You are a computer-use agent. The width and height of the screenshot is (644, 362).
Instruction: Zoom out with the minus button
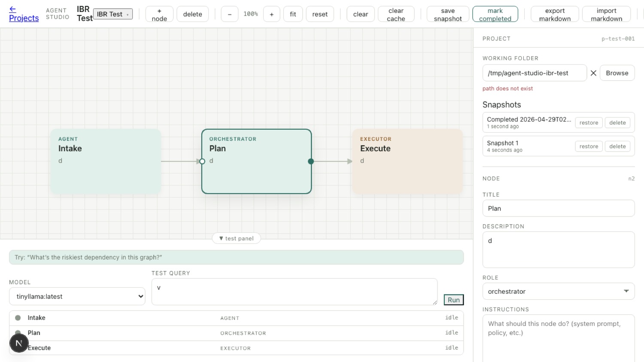[230, 14]
